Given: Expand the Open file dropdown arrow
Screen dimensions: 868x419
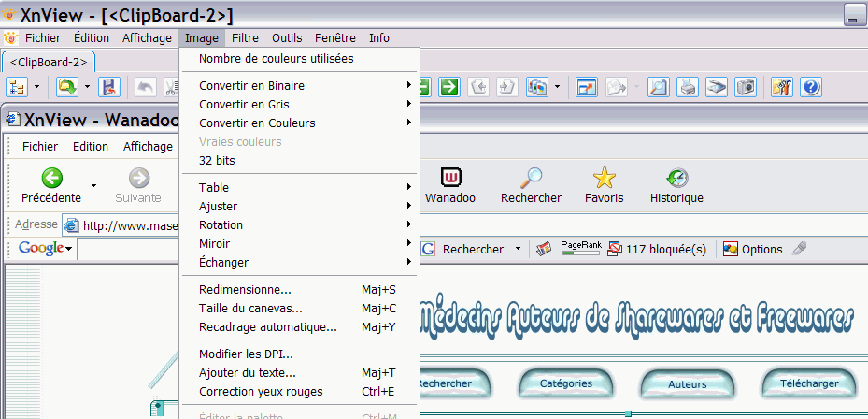Looking at the screenshot, I should 88,87.
